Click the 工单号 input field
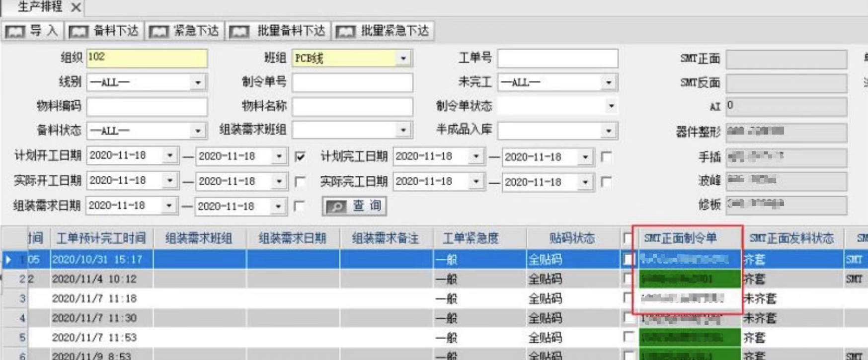This screenshot has width=868, height=360. pyautogui.click(x=557, y=58)
